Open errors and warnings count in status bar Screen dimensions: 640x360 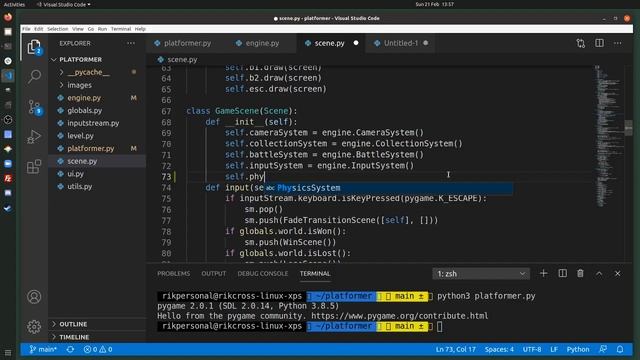(98, 349)
